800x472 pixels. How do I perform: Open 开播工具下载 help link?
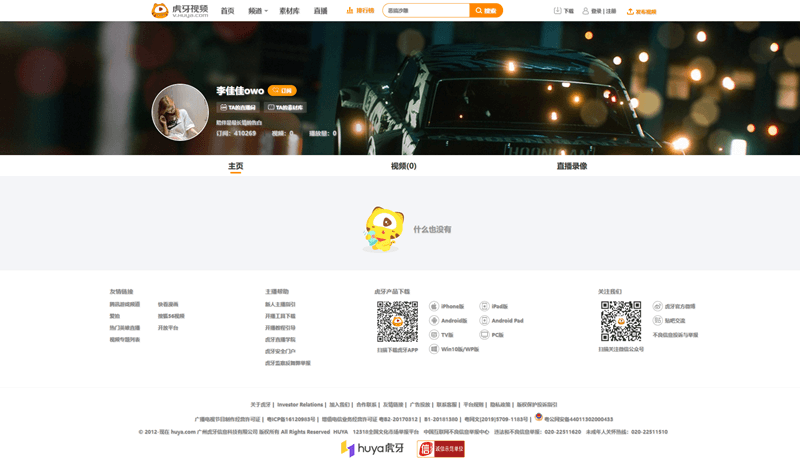click(x=280, y=316)
